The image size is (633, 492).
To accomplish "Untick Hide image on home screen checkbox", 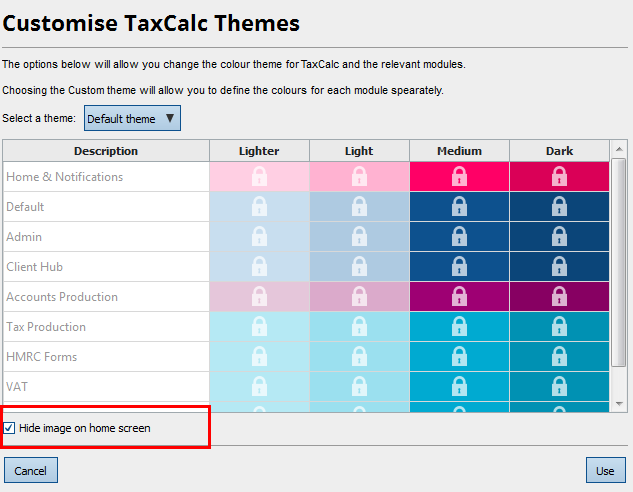I will 9,428.
